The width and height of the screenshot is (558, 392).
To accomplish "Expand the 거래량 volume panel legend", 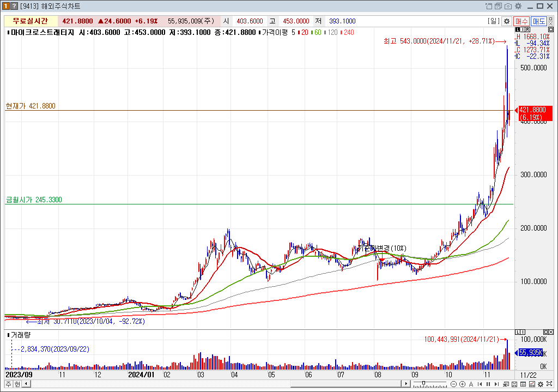I will coord(8,335).
